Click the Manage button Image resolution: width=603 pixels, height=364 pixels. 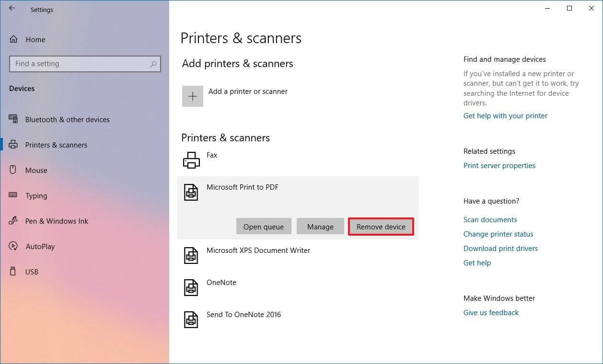point(320,226)
